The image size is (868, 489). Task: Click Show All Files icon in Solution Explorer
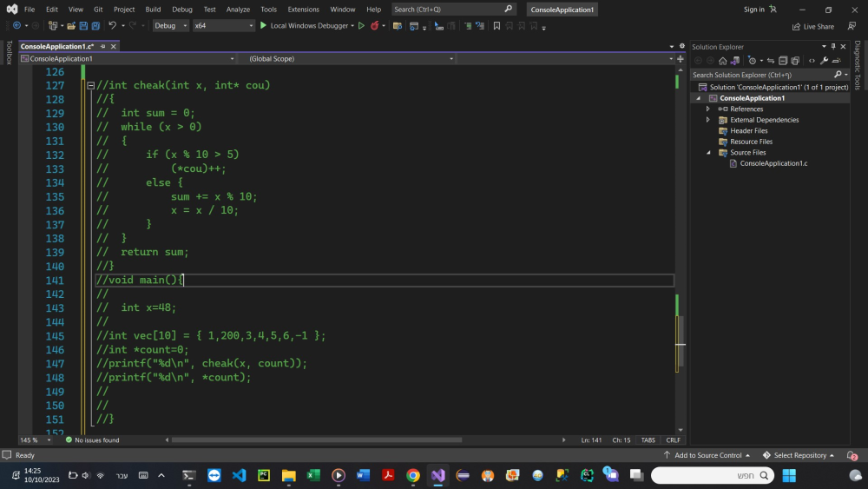[795, 61]
